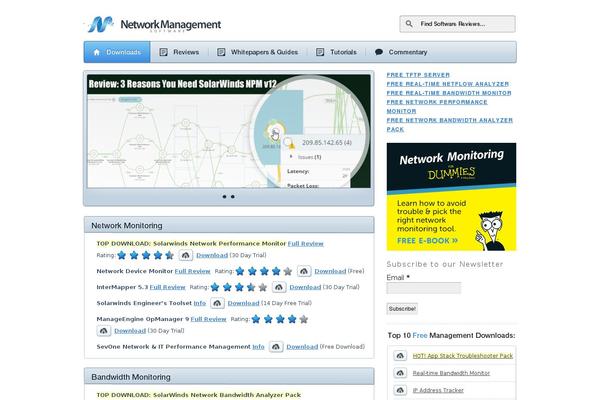Open Info link for SevOne Network
The image size is (600, 400).
(258, 347)
